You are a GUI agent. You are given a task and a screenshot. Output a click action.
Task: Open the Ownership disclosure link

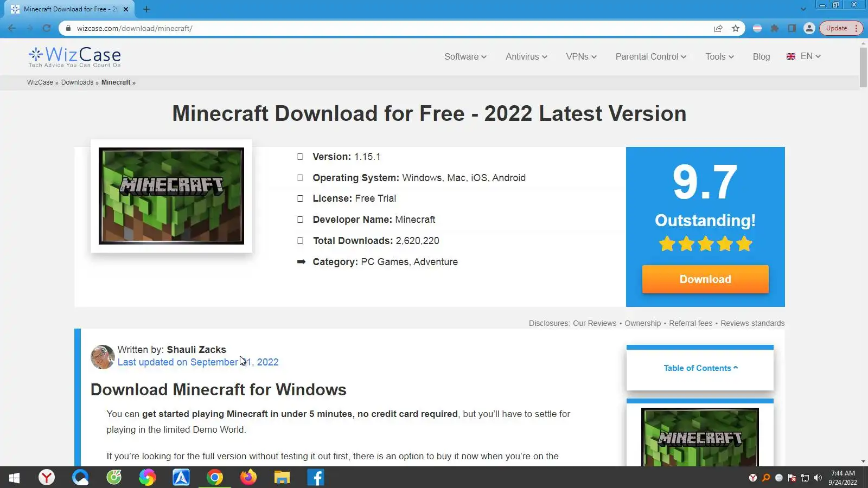(643, 323)
